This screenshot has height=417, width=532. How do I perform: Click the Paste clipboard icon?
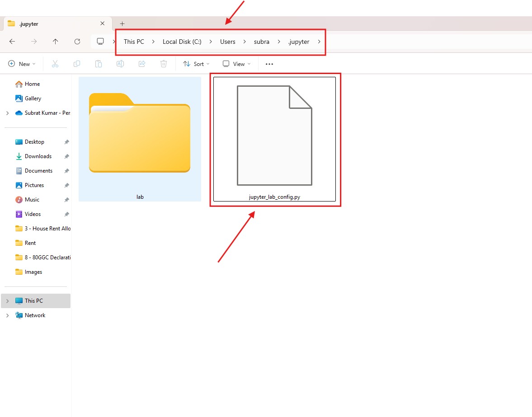99,64
